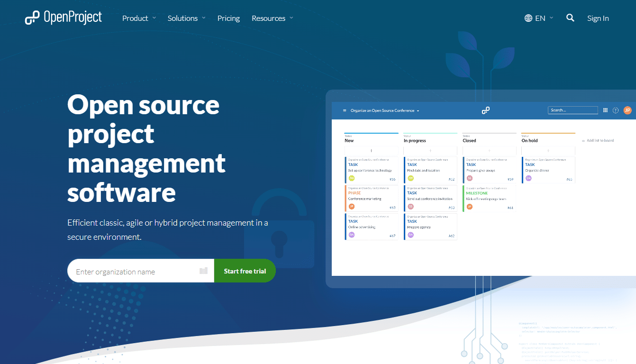The width and height of the screenshot is (636, 364).
Task: Open the modules grid icon in board preview
Action: point(605,110)
